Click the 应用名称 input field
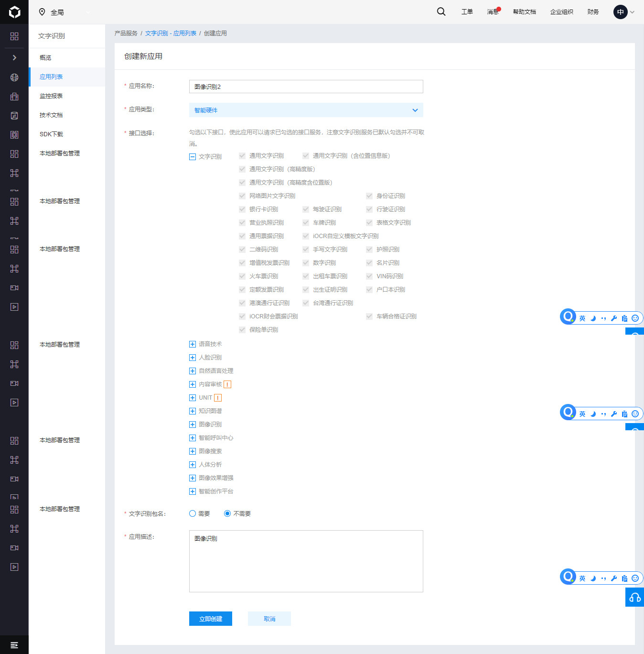The height and width of the screenshot is (654, 644). pos(306,87)
